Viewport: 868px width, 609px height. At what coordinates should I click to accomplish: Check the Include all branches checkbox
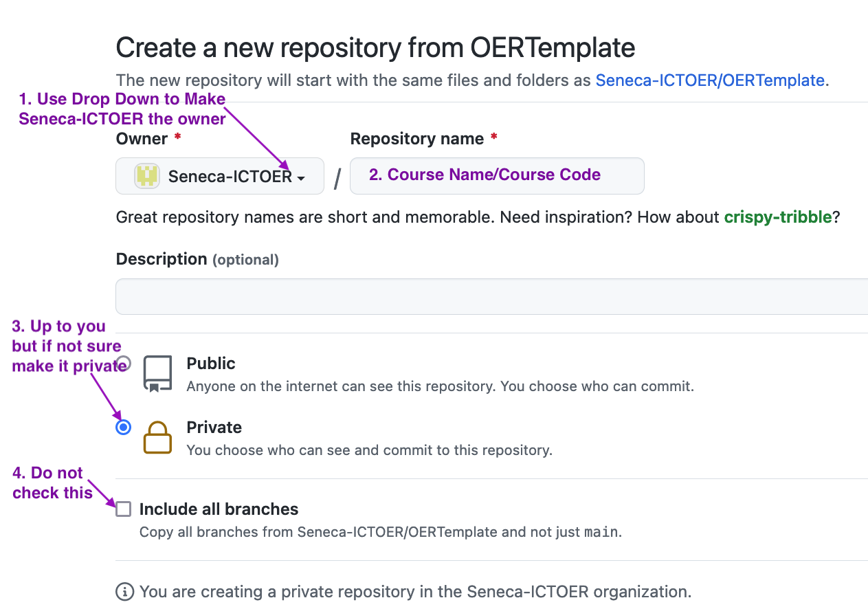123,509
